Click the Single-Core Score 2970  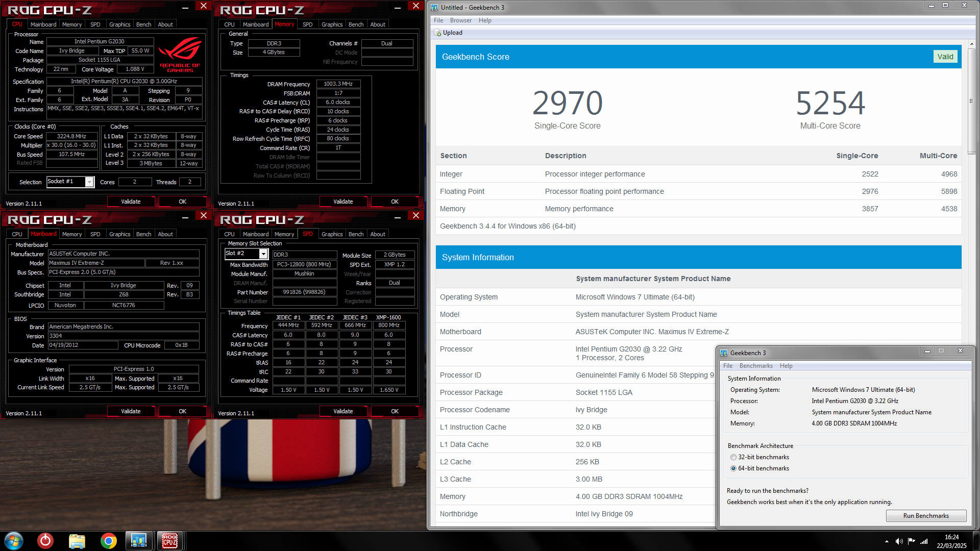click(x=567, y=103)
